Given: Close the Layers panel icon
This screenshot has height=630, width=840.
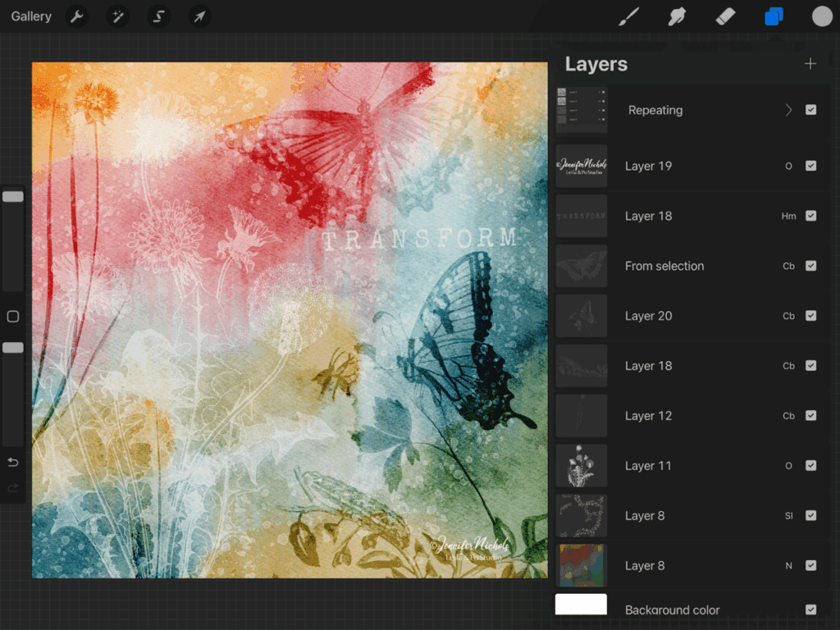Looking at the screenshot, I should (774, 16).
